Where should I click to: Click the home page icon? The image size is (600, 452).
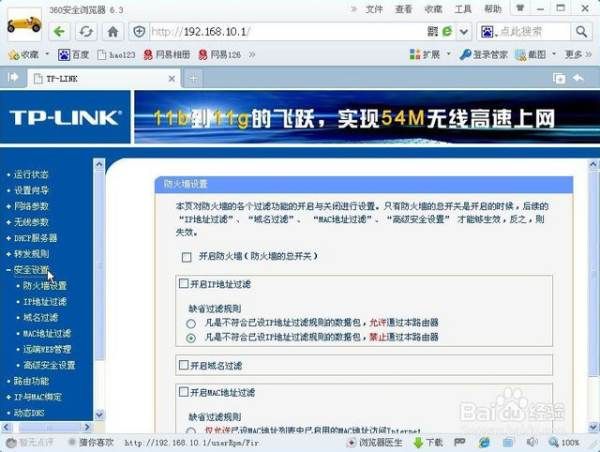click(112, 32)
